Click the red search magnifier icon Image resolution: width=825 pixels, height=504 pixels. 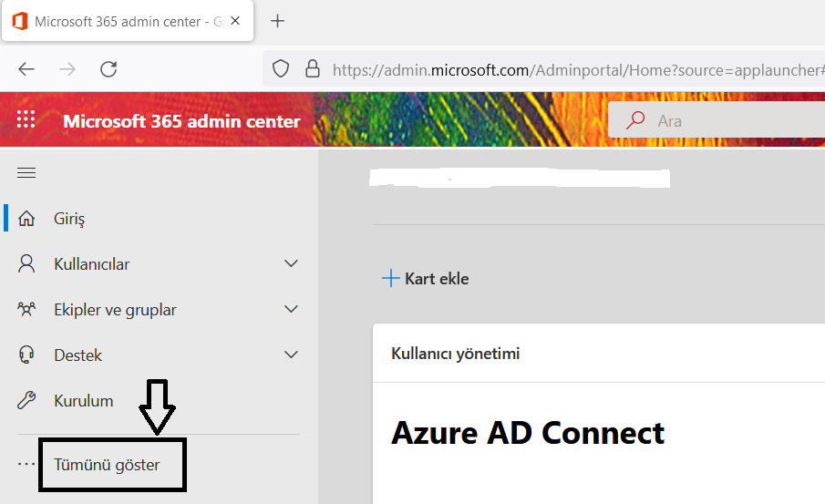pos(635,120)
